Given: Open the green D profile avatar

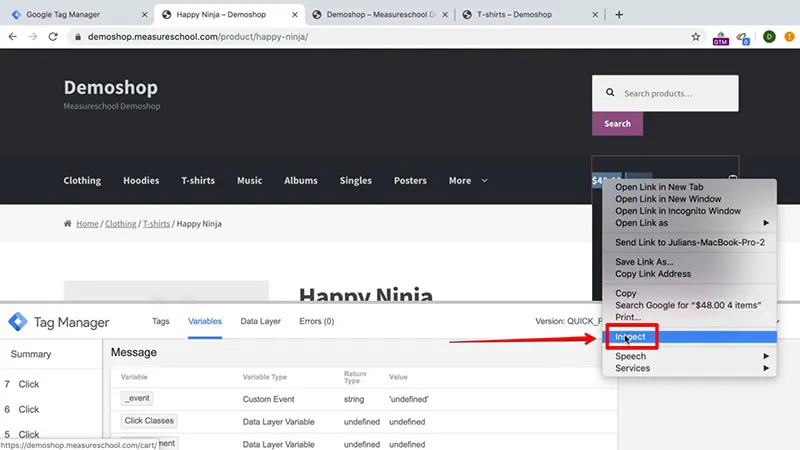Looking at the screenshot, I should click(x=769, y=37).
